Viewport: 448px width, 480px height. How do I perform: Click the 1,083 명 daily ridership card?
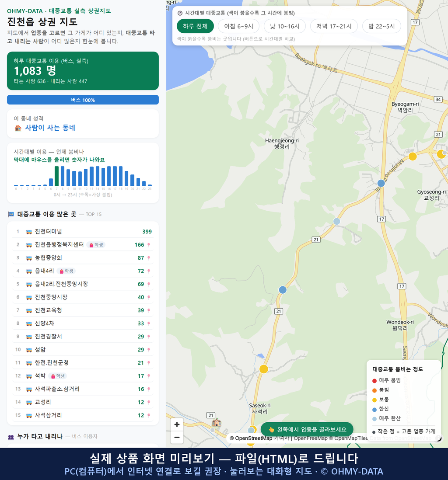click(x=83, y=71)
